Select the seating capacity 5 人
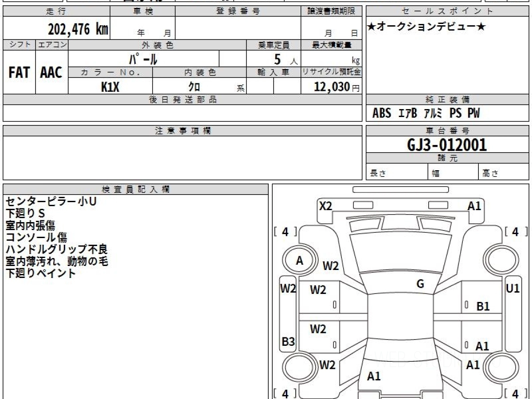The image size is (532, 399). pyautogui.click(x=286, y=59)
